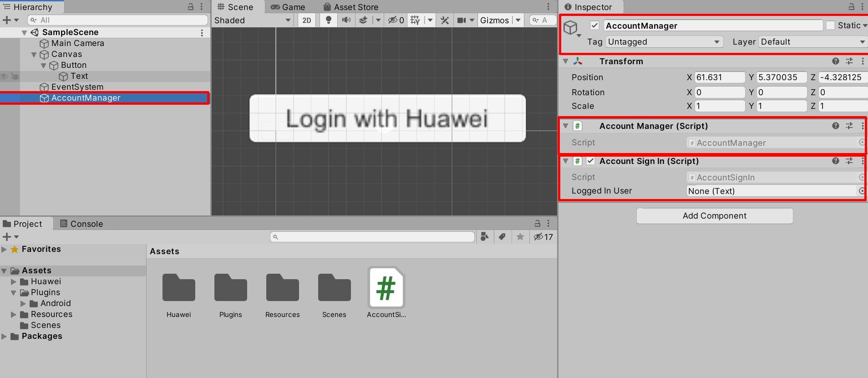Open Account Manager script help icon

[836, 126]
